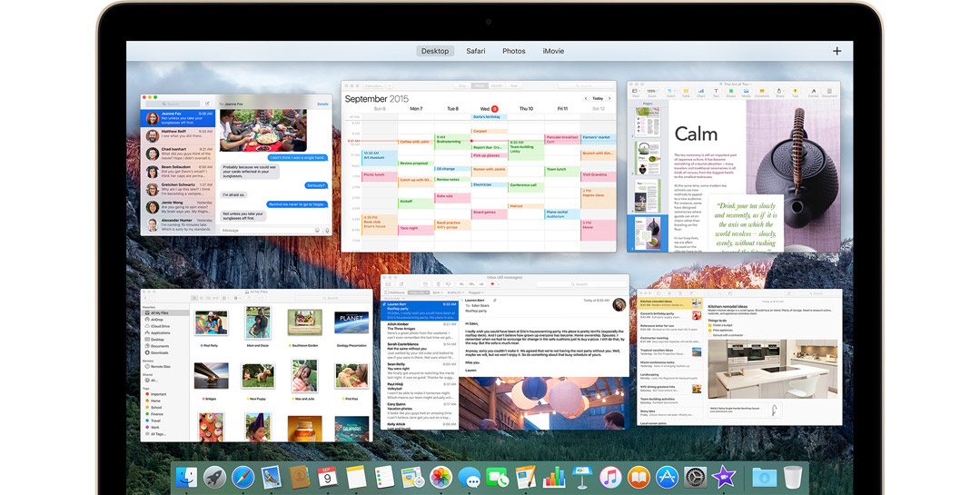This screenshot has width=980, height=495.
Task: Open action gear dropdown in Finder toolbar
Action: pos(237,298)
